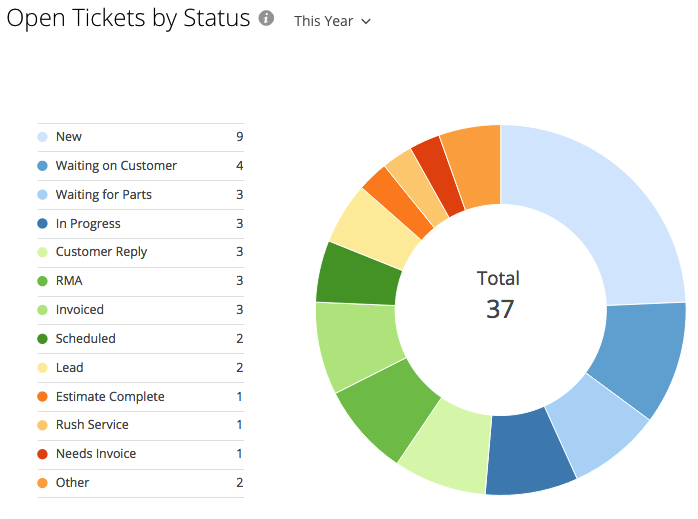The image size is (698, 519).
Task: Select the 'RMA' status label
Action: pyautogui.click(x=69, y=281)
